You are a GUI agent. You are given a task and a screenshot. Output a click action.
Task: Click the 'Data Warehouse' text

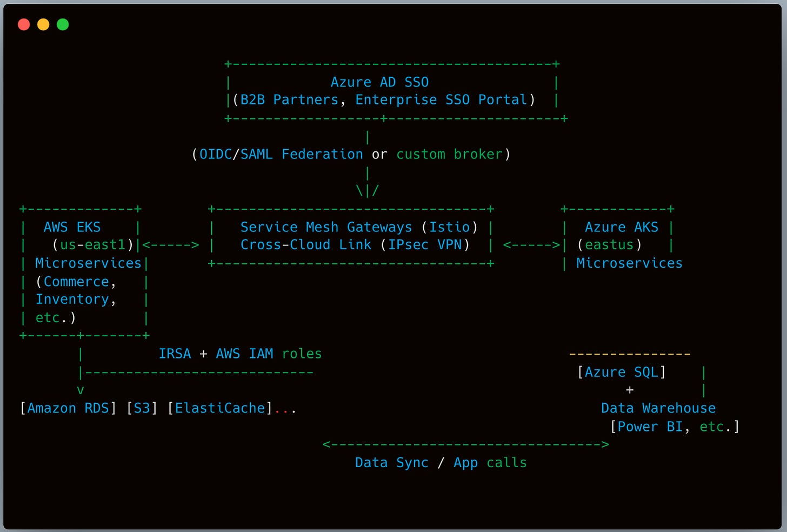pos(658,408)
